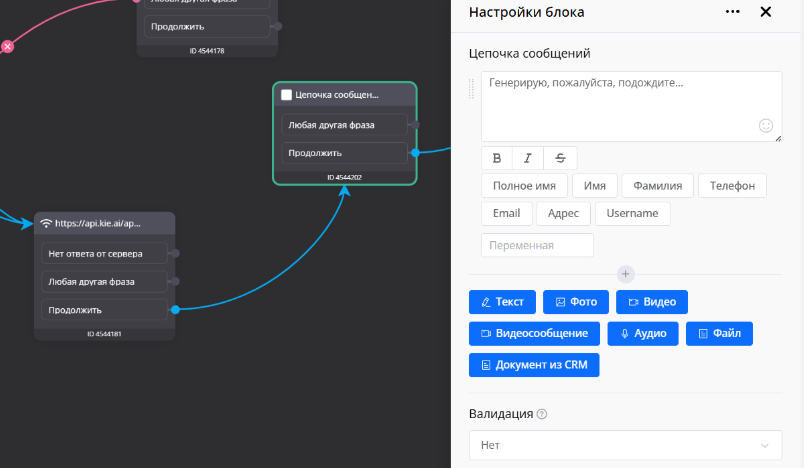The width and height of the screenshot is (804, 468).
Task: Click the emoji picker smiley icon
Action: tap(766, 126)
